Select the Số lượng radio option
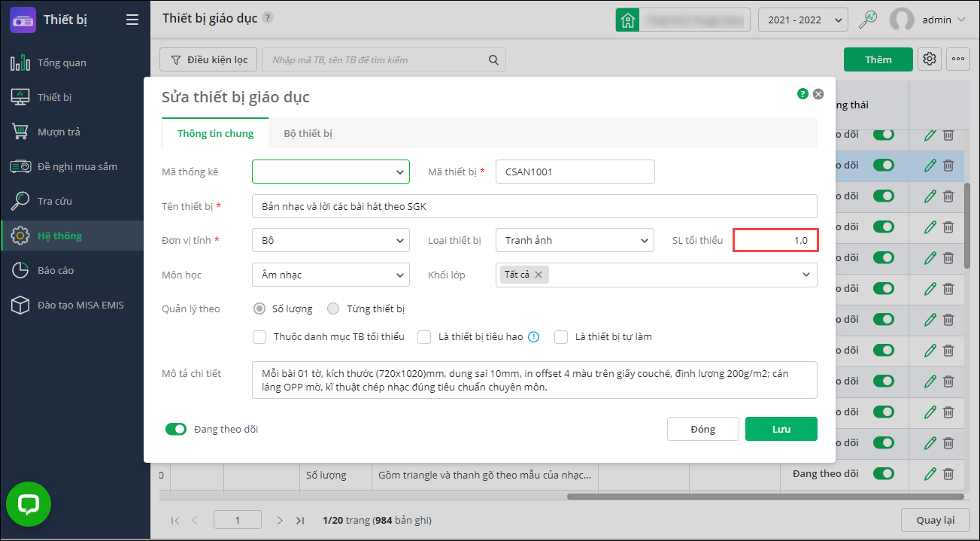980x541 pixels. [x=259, y=308]
